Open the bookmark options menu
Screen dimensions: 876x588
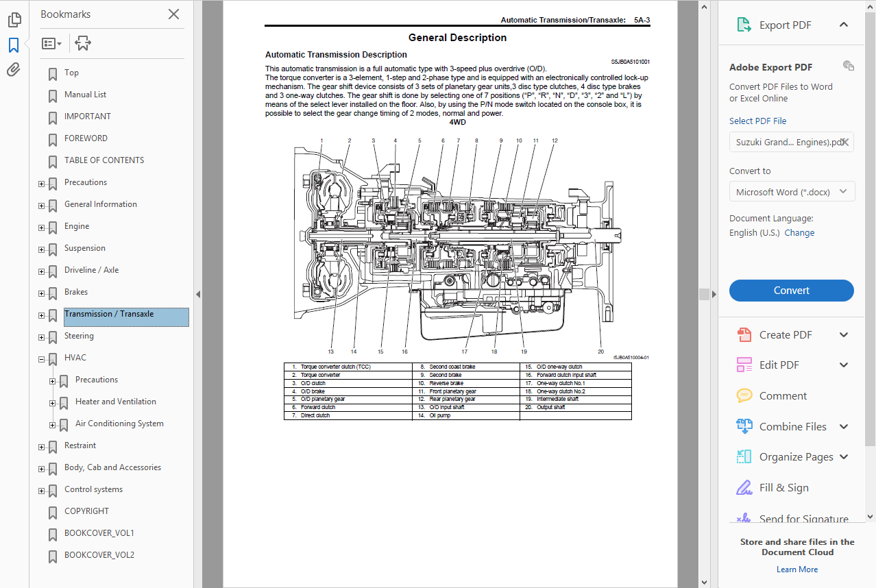tap(51, 42)
